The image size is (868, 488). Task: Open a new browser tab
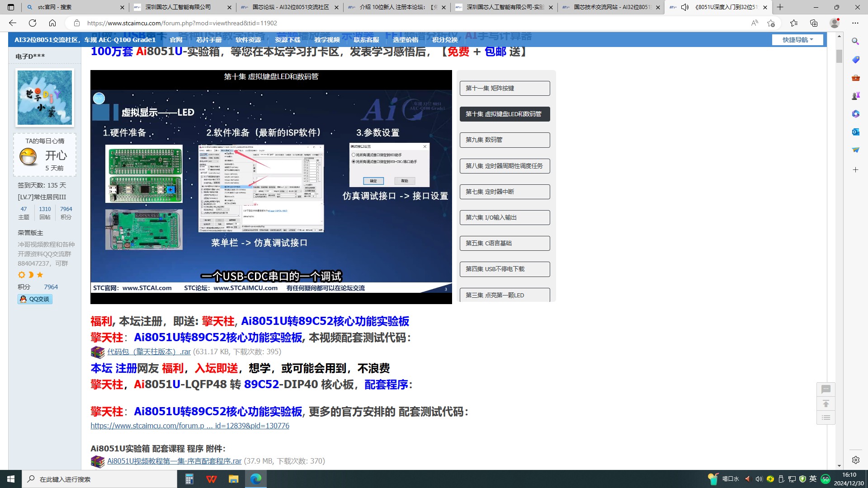[780, 7]
